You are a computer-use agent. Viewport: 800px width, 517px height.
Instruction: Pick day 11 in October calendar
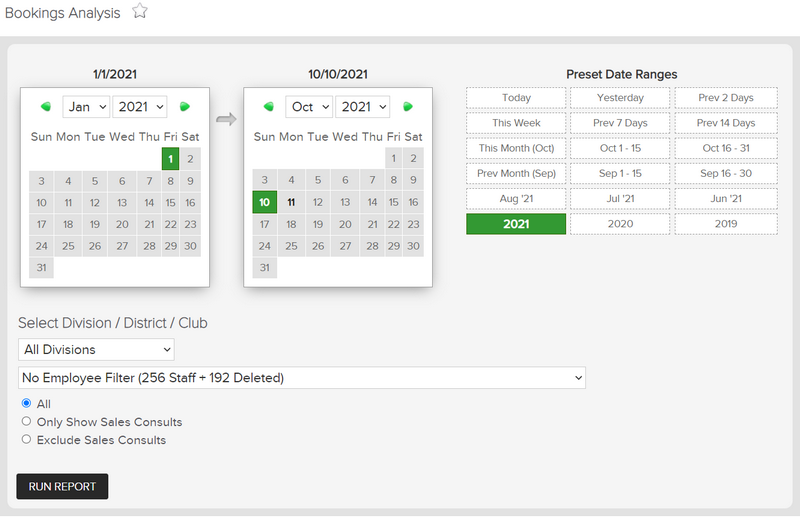[x=291, y=202]
